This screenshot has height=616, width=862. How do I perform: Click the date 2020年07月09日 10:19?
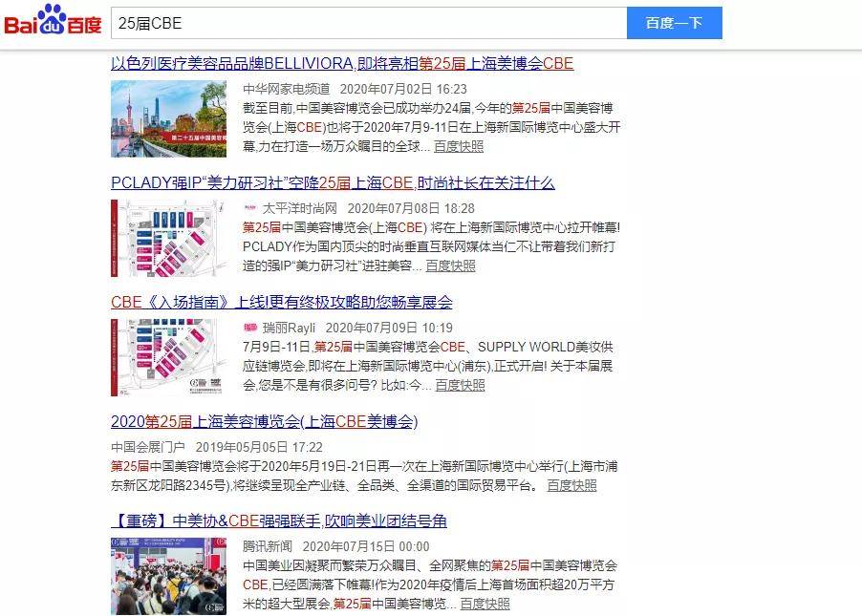pos(389,328)
